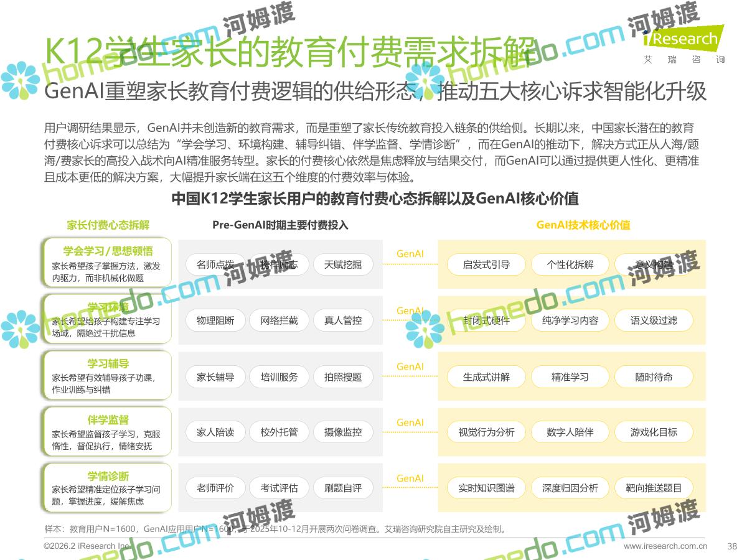Click the 数字人陪伴 pill
The width and height of the screenshot is (747, 560).
(x=570, y=432)
